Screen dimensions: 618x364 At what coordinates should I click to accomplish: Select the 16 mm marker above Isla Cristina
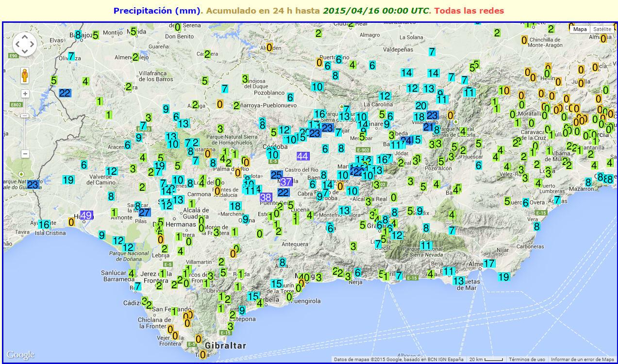point(44,224)
